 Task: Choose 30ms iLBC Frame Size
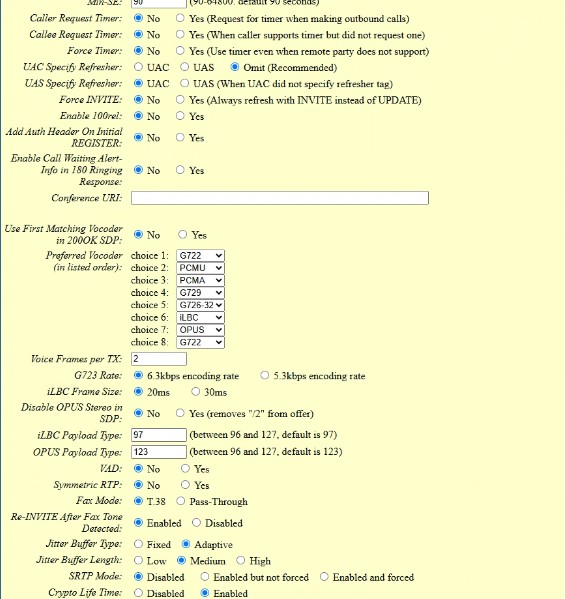(196, 391)
